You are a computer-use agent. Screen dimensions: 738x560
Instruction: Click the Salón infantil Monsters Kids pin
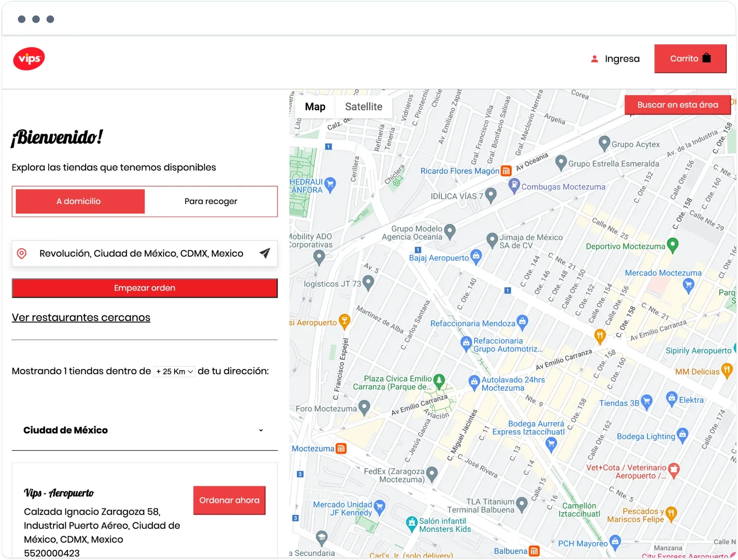pos(411,524)
